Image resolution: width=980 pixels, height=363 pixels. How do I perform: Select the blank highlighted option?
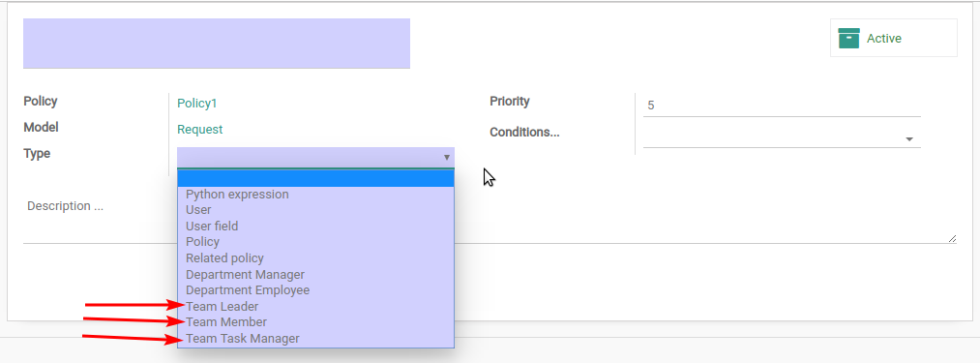[x=315, y=178]
